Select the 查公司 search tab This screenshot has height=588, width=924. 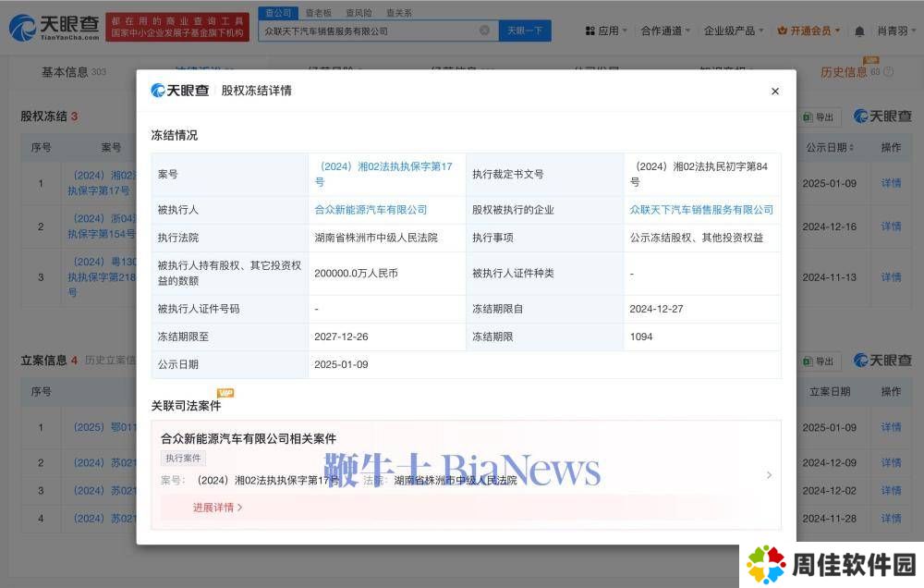click(x=278, y=12)
